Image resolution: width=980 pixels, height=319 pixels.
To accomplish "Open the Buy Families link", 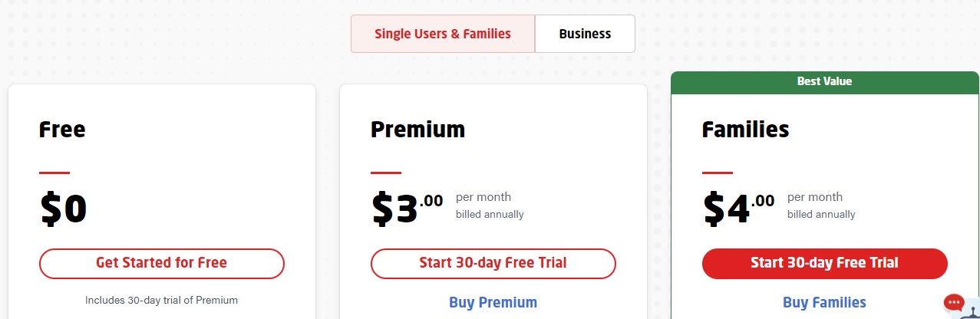I will [825, 302].
